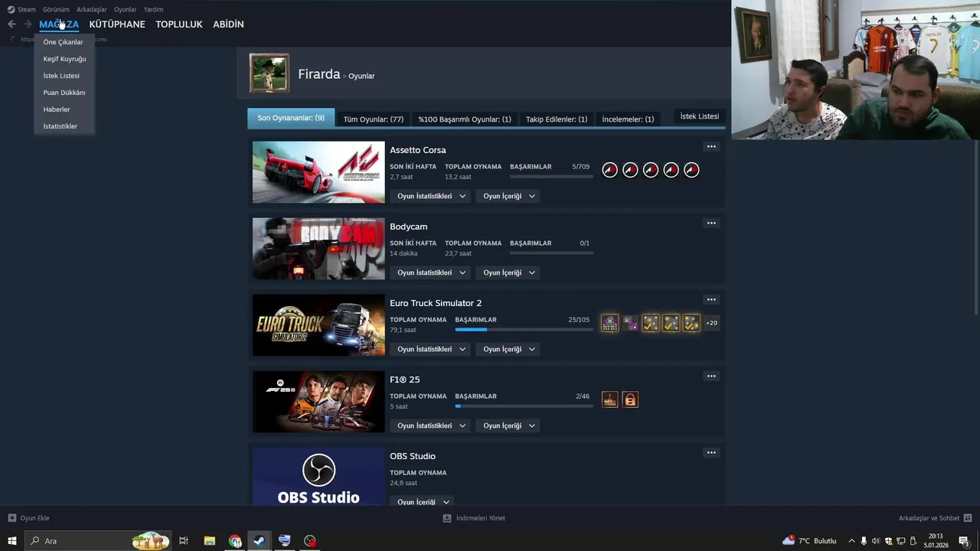Show hidden tray icons chevron
The width and height of the screenshot is (980, 551).
(x=851, y=541)
